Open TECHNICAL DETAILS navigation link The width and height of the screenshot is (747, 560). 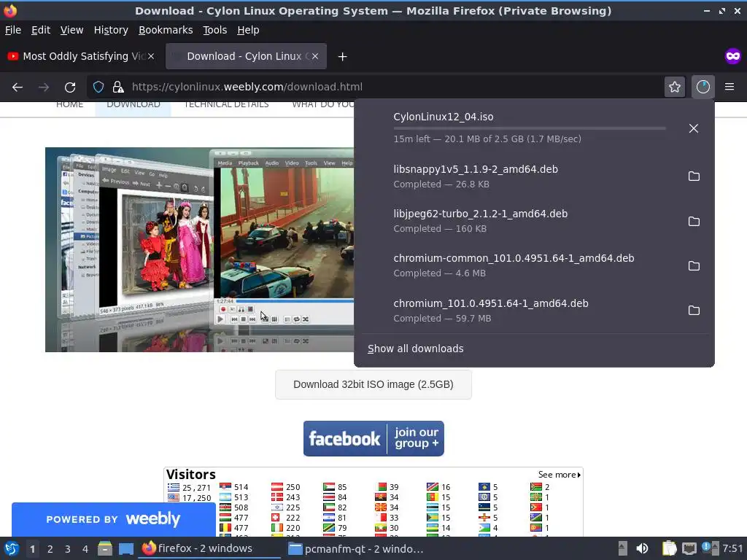click(x=226, y=104)
